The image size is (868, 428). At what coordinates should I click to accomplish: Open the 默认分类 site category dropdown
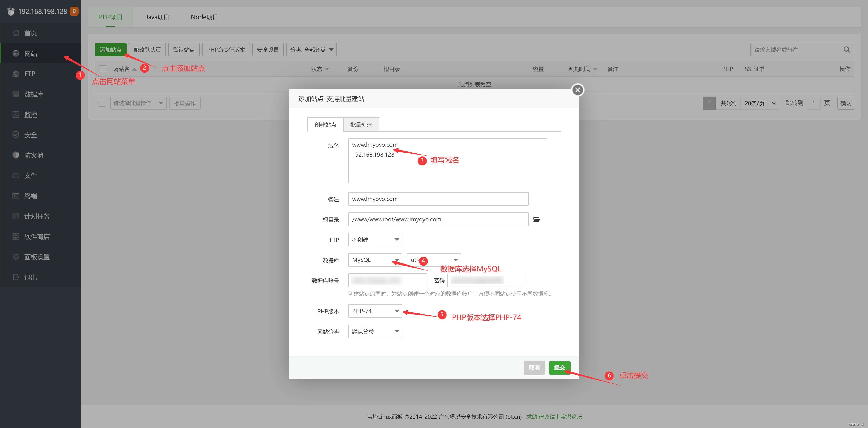[x=375, y=331]
